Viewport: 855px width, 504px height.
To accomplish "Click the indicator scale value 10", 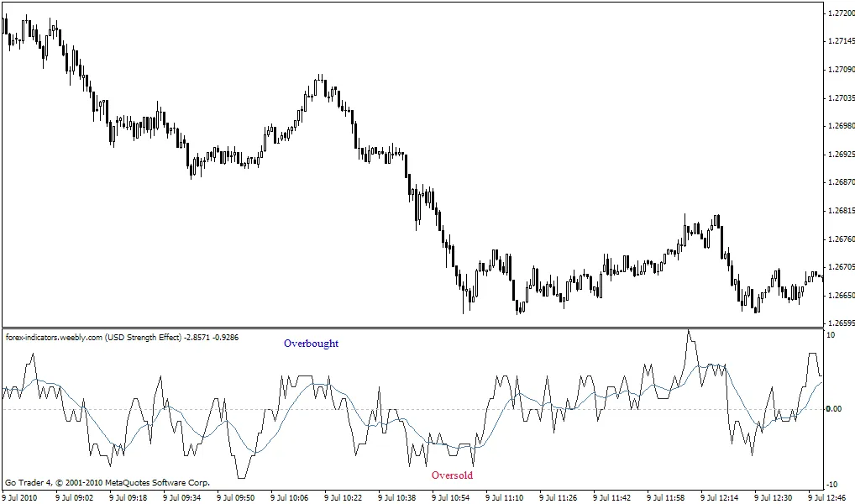I will click(831, 335).
